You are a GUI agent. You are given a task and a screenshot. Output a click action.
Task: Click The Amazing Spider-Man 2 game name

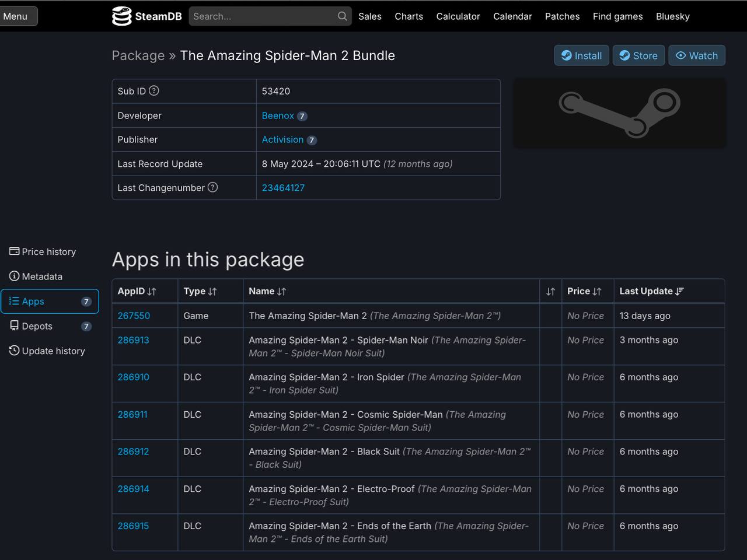pyautogui.click(x=308, y=316)
